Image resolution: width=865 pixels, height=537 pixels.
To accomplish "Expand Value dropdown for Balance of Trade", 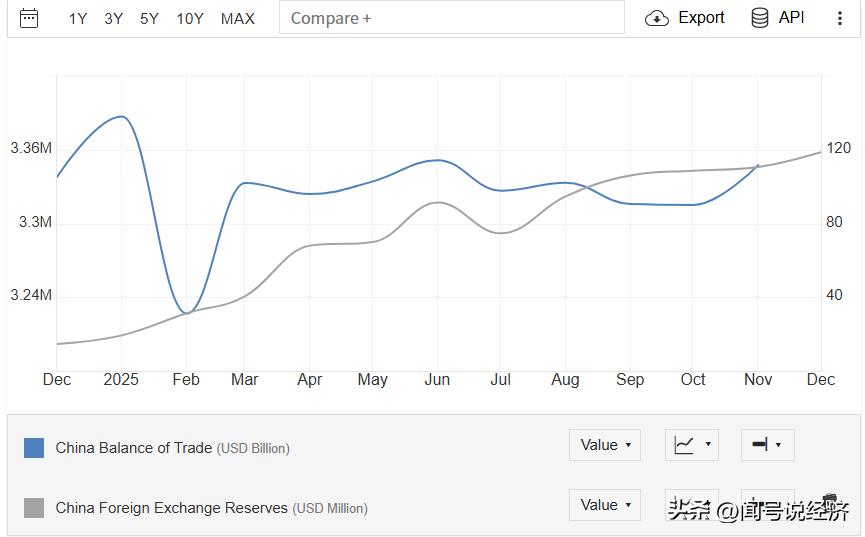I will pos(605,445).
